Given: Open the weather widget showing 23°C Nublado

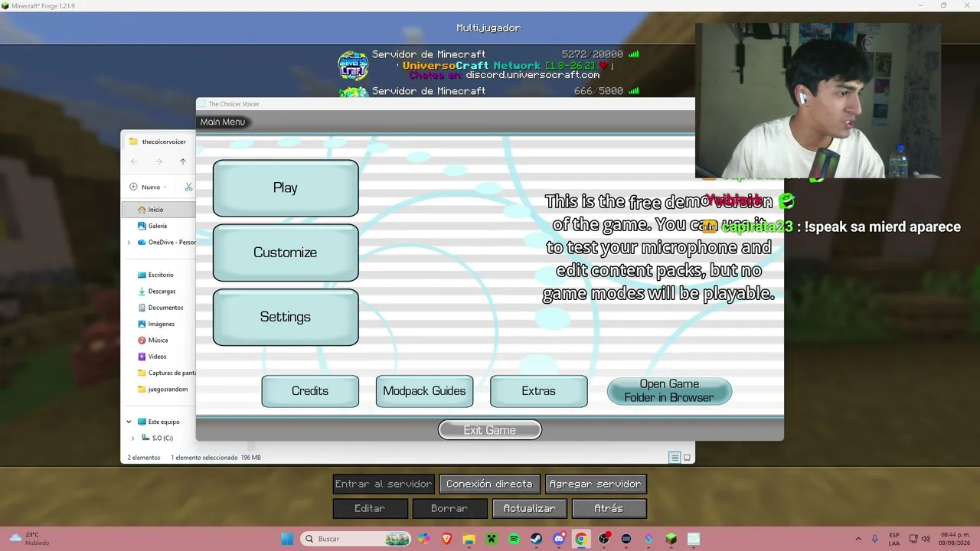Looking at the screenshot, I should tap(31, 539).
